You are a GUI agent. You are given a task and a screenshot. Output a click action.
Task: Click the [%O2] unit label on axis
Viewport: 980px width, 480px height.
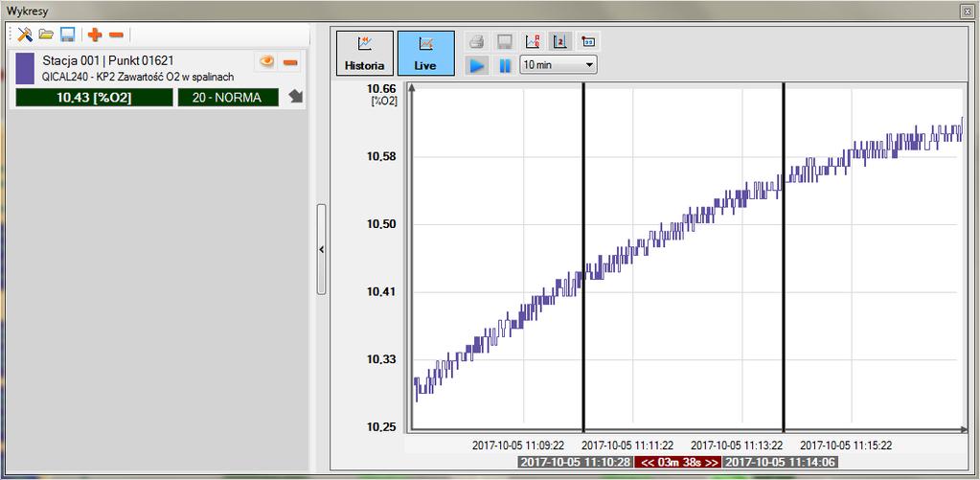tap(384, 100)
